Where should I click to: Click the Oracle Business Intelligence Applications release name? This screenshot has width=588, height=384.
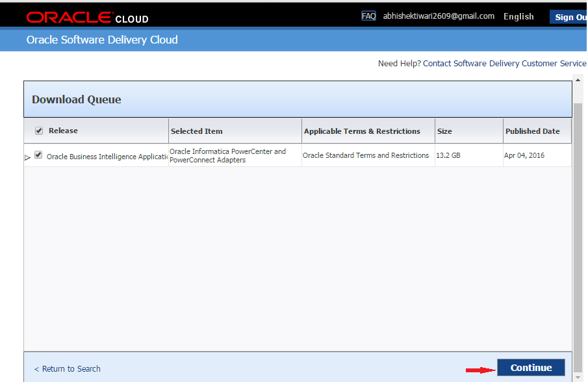(x=107, y=157)
